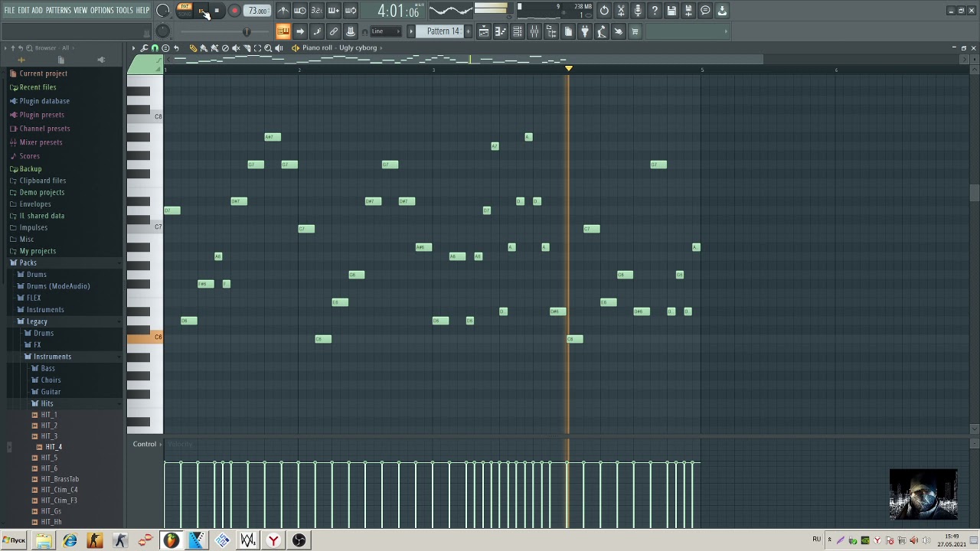Open the OPTIONS menu
Screen dimensions: 980x551
click(102, 10)
